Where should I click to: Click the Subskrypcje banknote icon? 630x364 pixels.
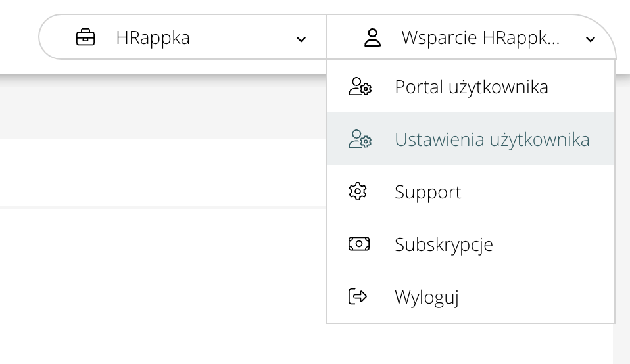pyautogui.click(x=358, y=244)
